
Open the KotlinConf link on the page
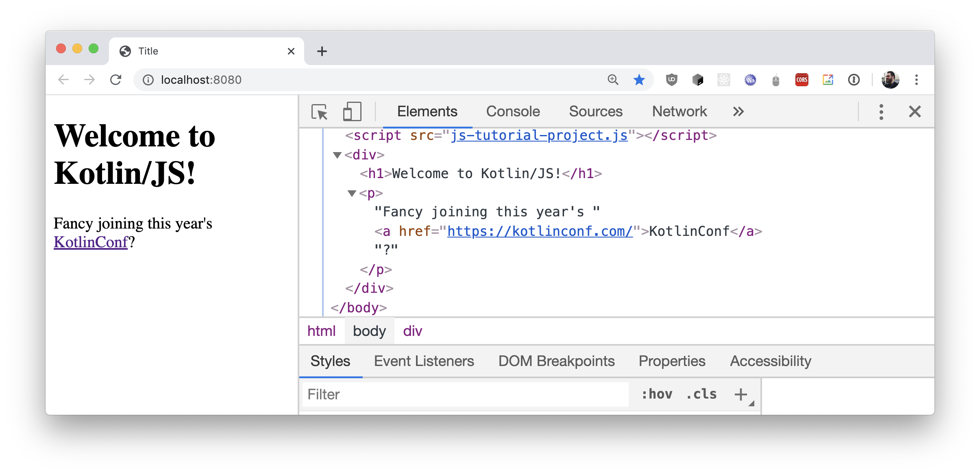(x=91, y=242)
